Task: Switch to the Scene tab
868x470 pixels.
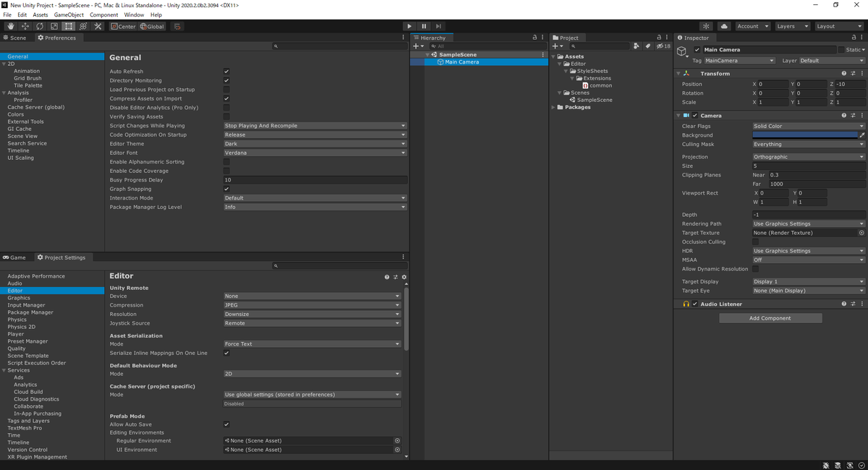Action: pos(15,38)
